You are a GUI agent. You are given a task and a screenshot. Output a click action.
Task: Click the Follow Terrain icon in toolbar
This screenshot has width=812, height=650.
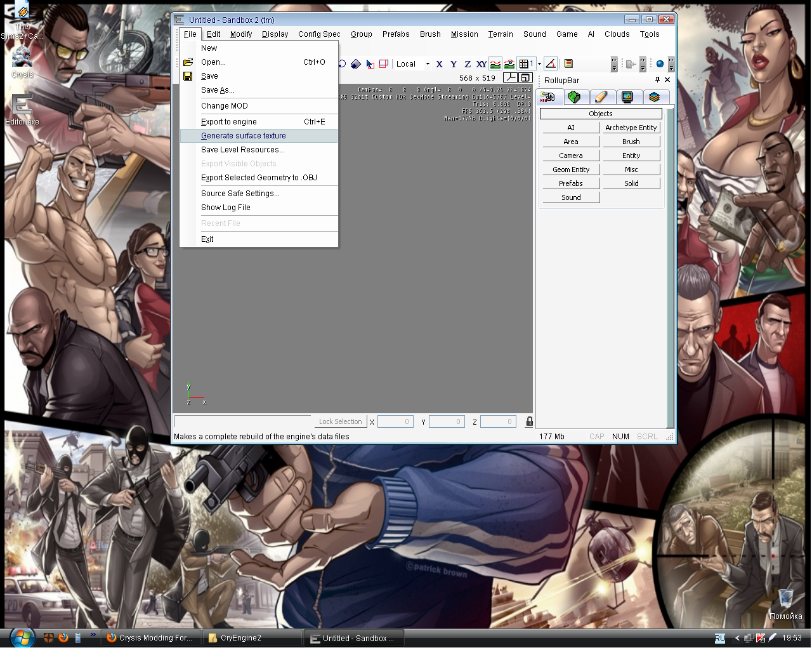coord(495,64)
